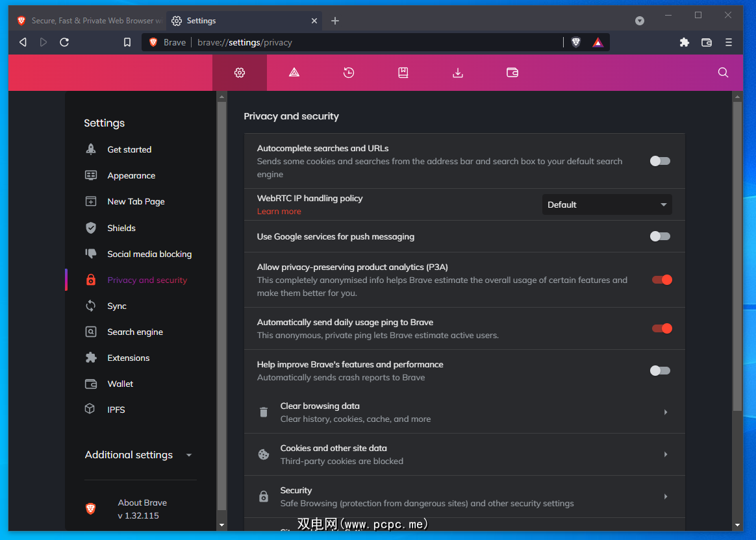The width and height of the screenshot is (756, 540).
Task: Open Bookmarks icon in the pink toolbar
Action: (x=403, y=73)
